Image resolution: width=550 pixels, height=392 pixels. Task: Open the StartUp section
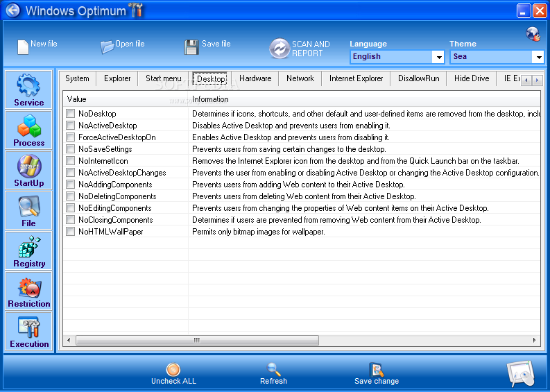pos(28,170)
